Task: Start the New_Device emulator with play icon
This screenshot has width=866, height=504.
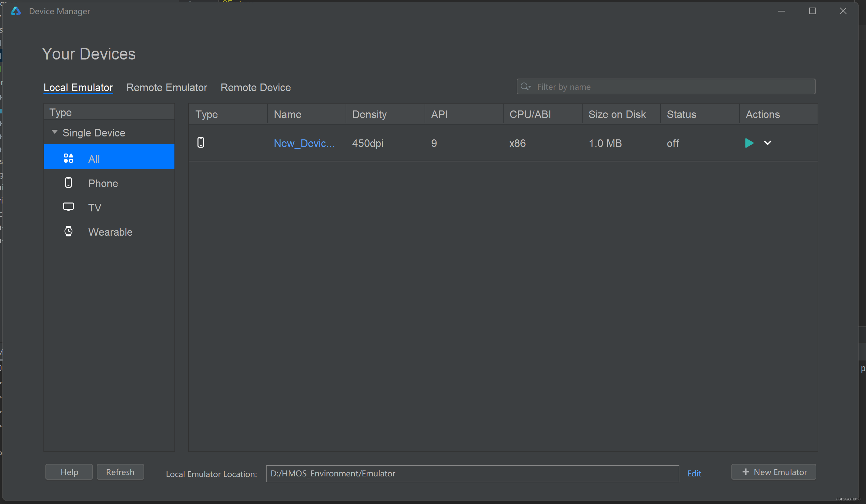Action: 749,143
